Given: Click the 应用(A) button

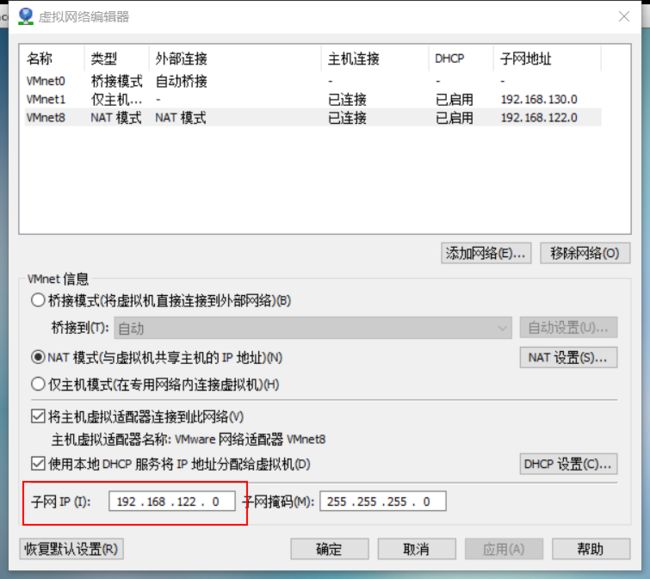Looking at the screenshot, I should 504,549.
